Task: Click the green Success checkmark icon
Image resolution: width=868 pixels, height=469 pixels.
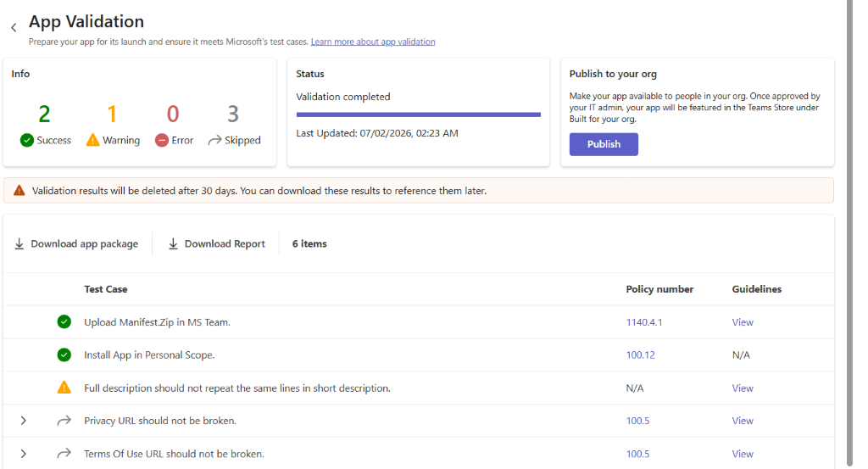Action: [x=26, y=140]
